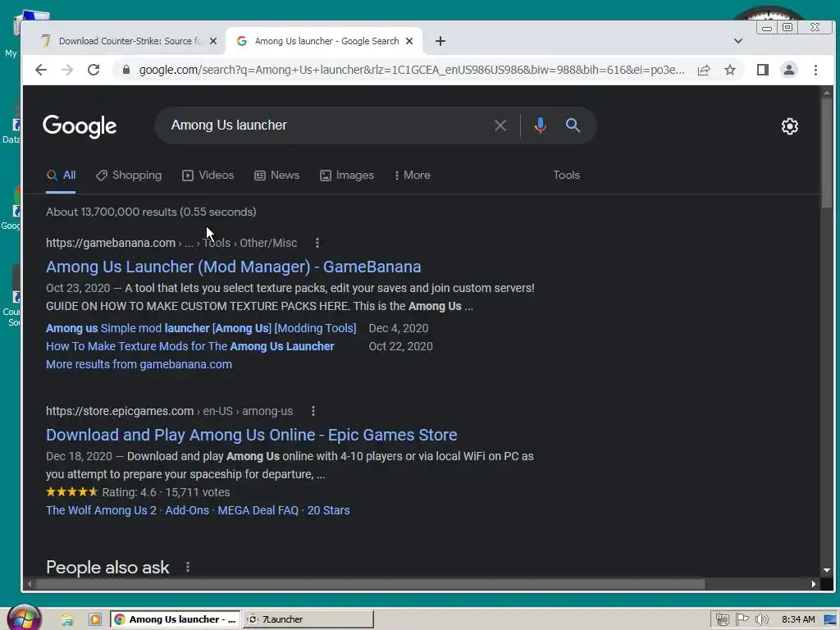Switch to Shopping results
Screen dimensions: 840x630
(x=129, y=176)
